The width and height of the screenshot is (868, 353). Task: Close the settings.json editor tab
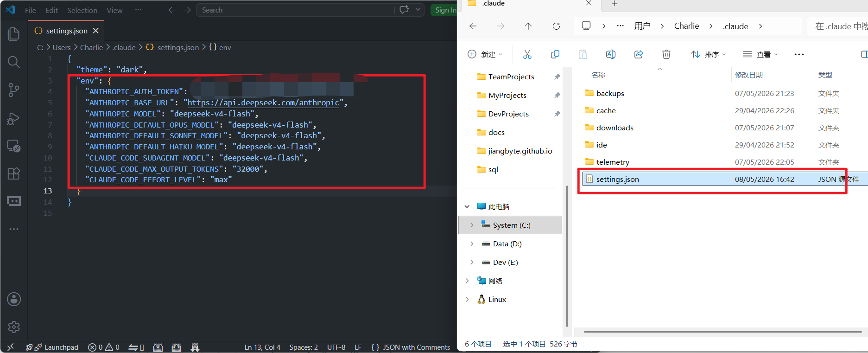(96, 31)
